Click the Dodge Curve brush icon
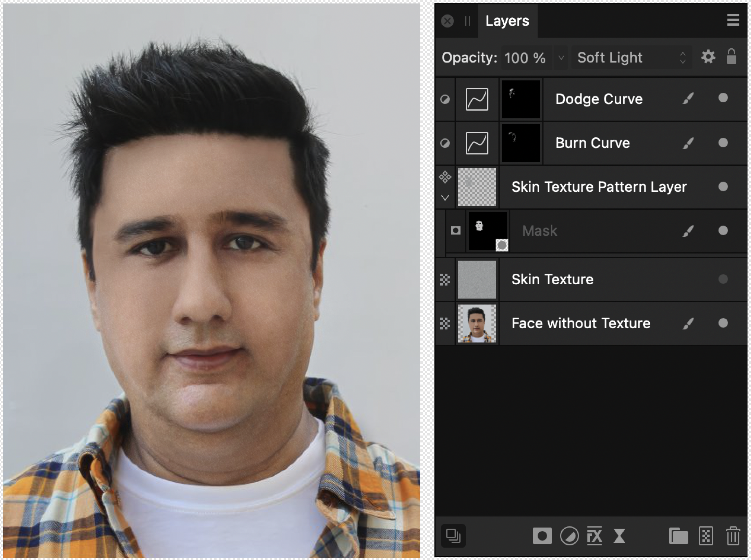The height and width of the screenshot is (560, 751). click(x=688, y=98)
